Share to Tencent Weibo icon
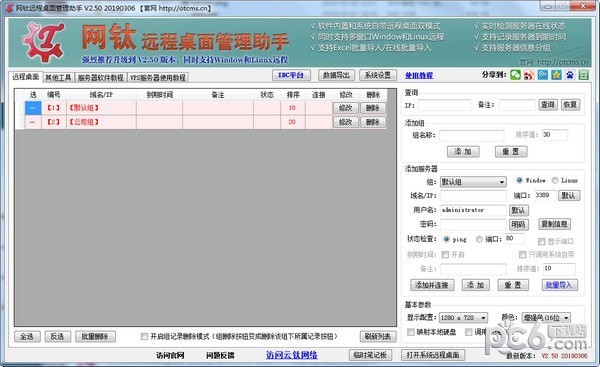 (x=543, y=75)
